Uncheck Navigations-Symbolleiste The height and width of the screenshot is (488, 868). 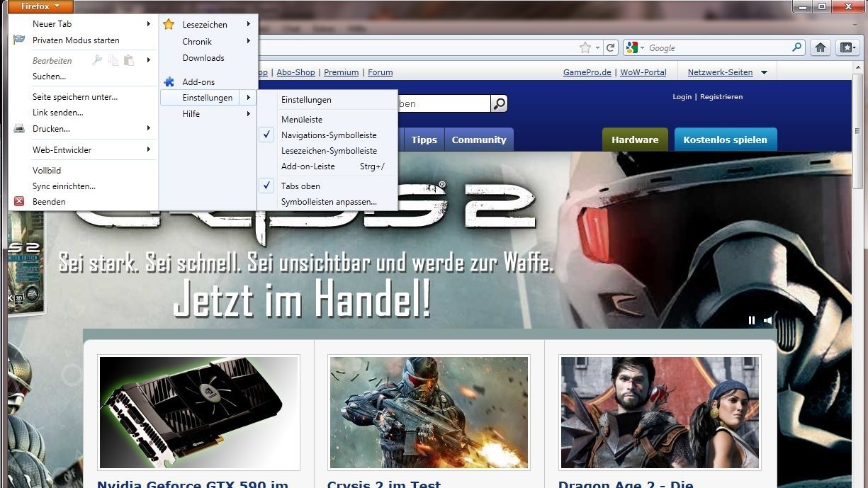[x=327, y=135]
